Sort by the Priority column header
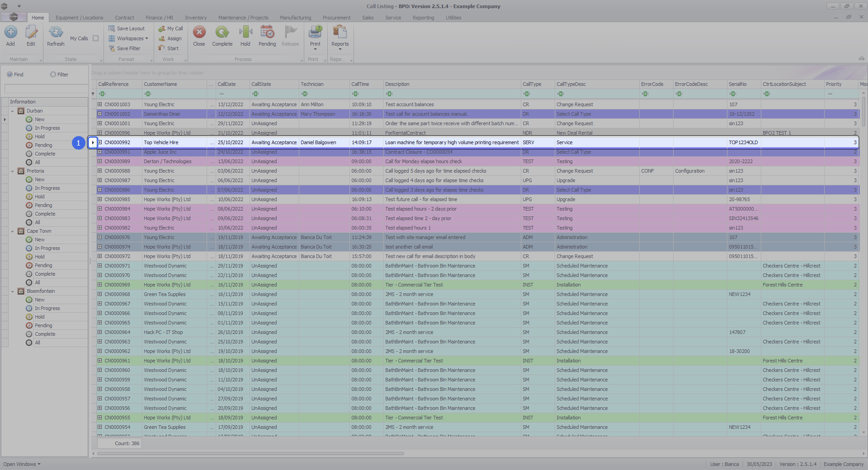 [x=841, y=84]
